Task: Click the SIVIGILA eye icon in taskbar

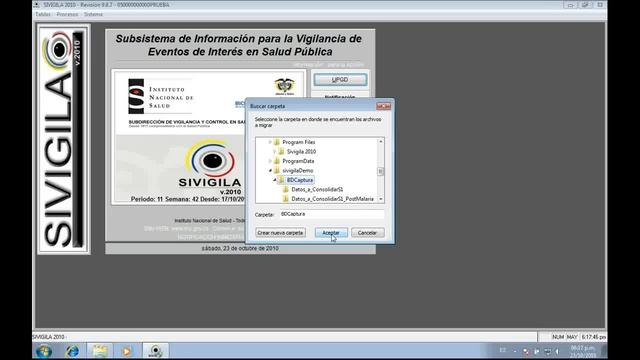Action: pyautogui.click(x=156, y=351)
